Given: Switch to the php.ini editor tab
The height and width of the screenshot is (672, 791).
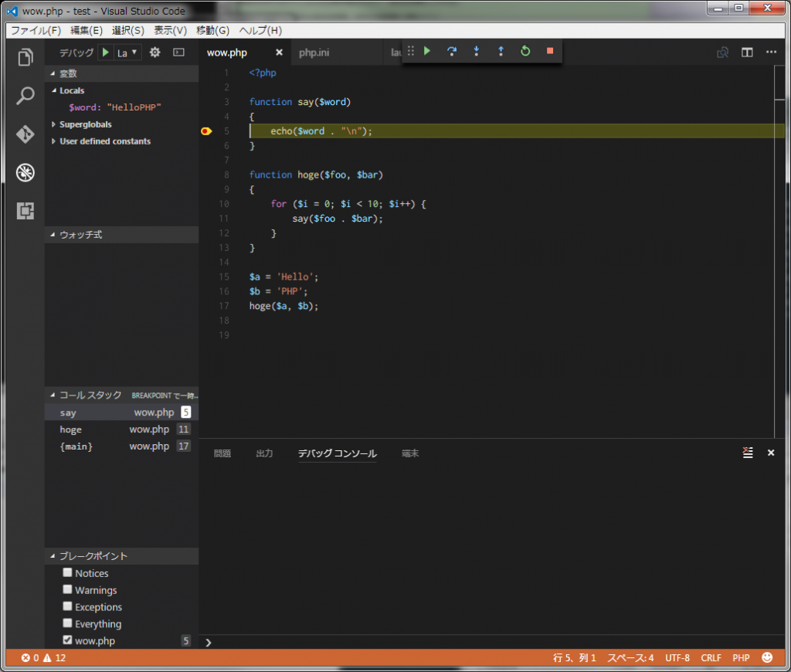Looking at the screenshot, I should (314, 53).
